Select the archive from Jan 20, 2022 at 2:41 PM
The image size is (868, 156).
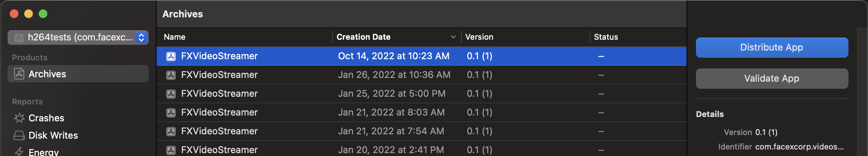[x=391, y=150]
